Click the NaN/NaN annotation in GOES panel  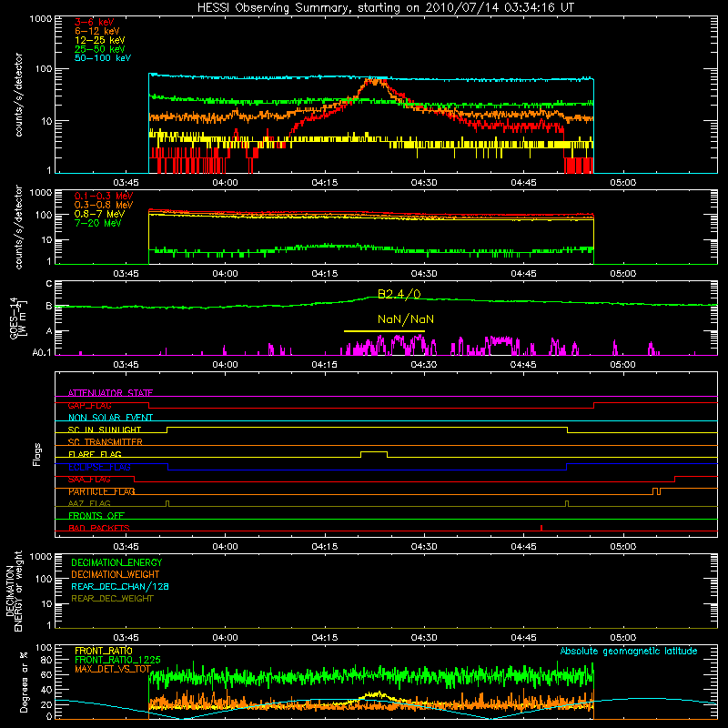point(406,319)
